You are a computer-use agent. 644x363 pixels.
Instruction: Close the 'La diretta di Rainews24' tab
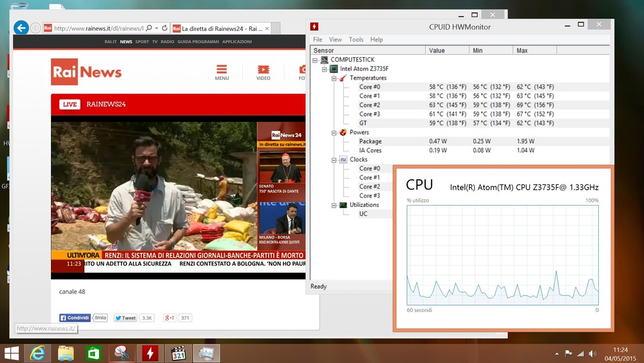tap(267, 28)
